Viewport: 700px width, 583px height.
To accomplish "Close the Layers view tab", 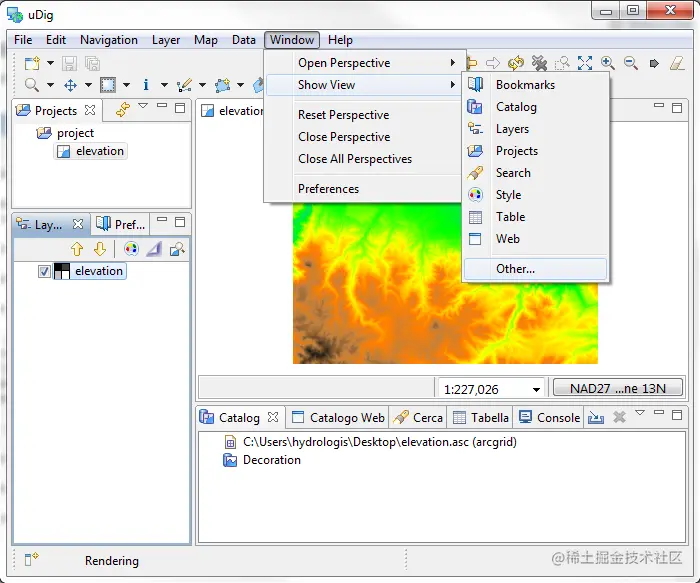I will click(x=78, y=224).
